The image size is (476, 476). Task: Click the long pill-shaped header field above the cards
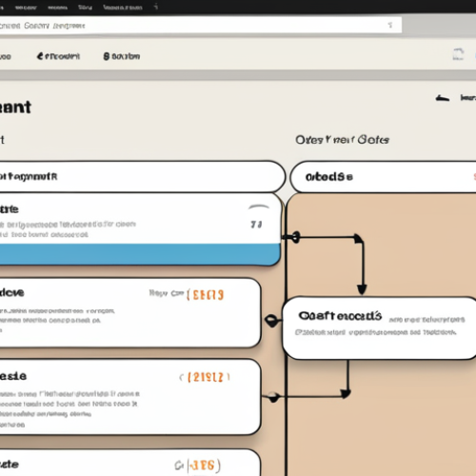142,176
